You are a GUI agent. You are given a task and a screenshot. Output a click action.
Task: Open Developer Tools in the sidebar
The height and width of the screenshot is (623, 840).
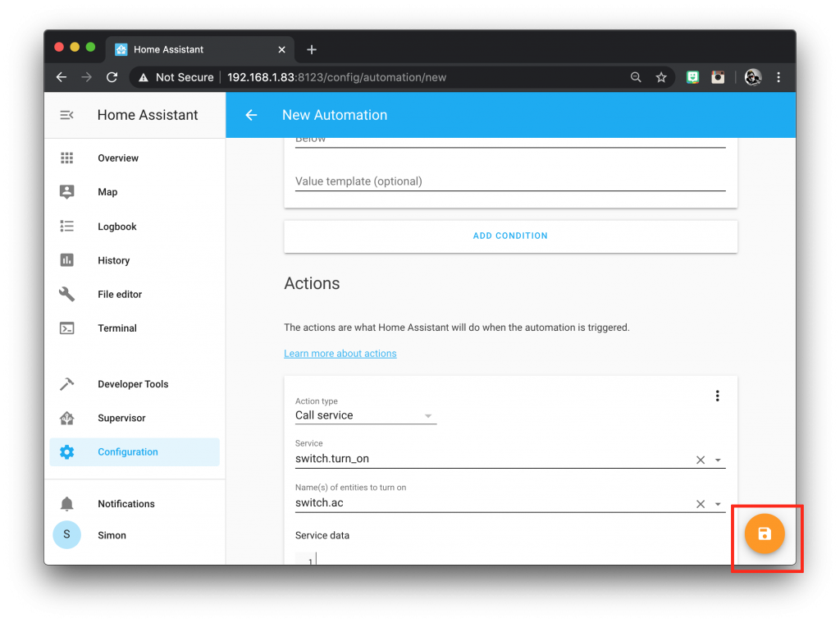135,384
